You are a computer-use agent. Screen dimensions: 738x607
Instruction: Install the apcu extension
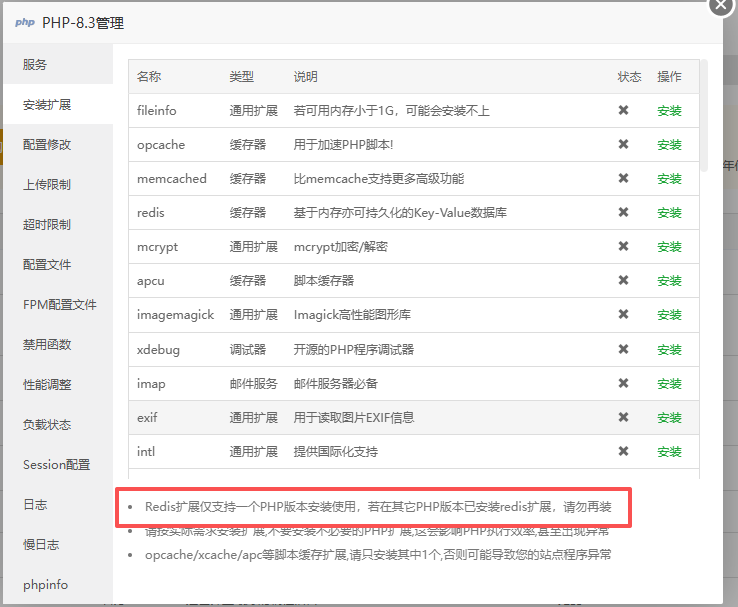pyautogui.click(x=669, y=281)
